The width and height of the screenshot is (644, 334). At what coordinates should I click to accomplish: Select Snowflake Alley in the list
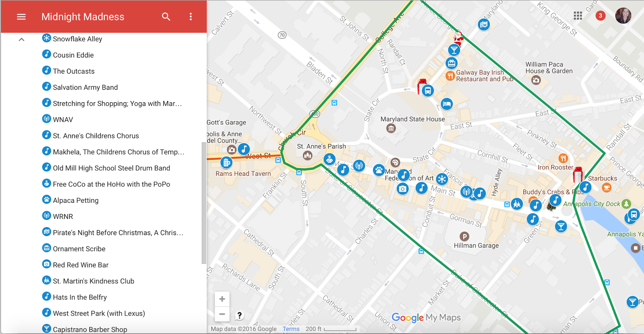[72, 39]
